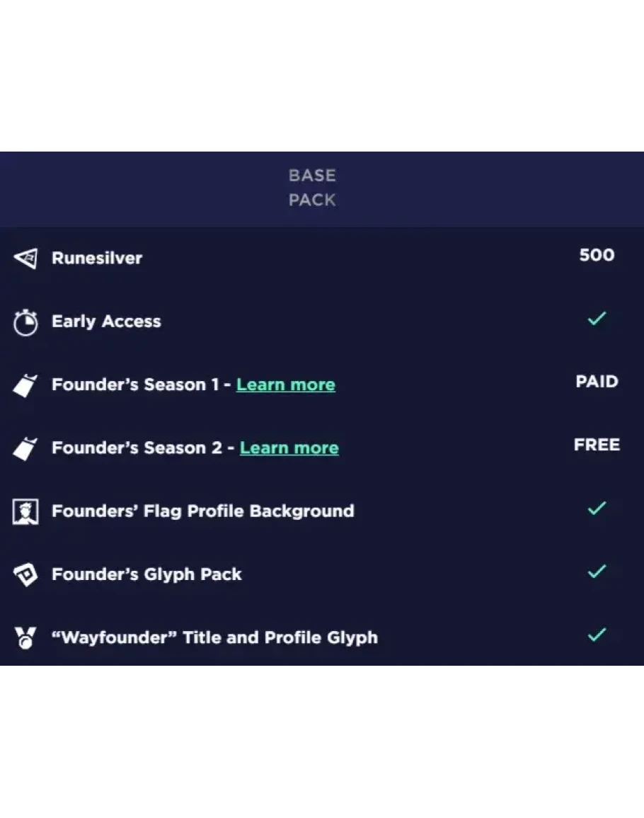Screen dimensions: 644x818
Task: Click the Founder's Glyph Pack text
Action: (x=146, y=574)
